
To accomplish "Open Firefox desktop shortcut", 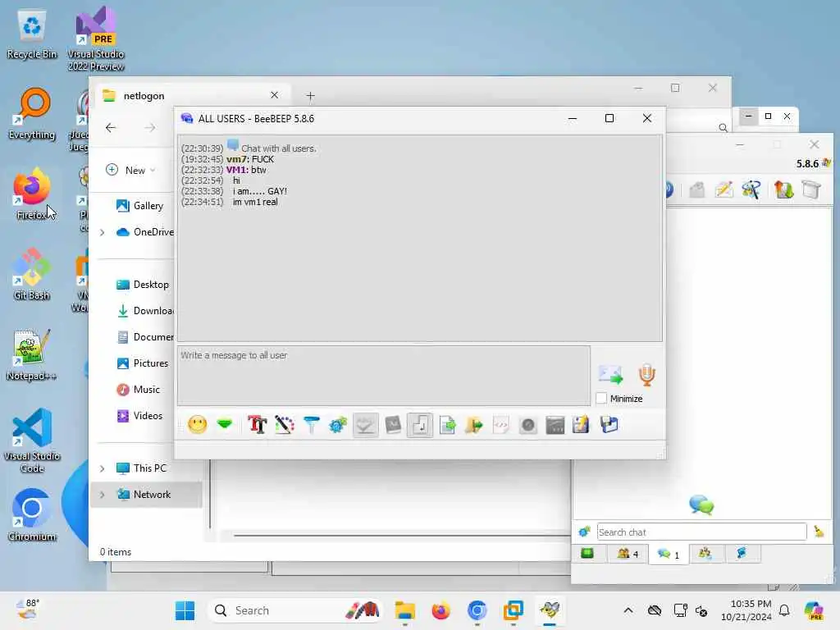I will 32,194.
